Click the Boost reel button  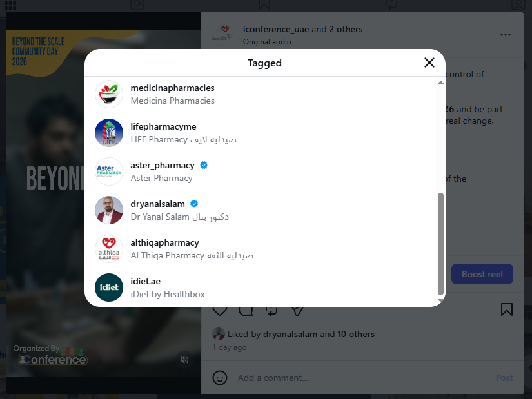pyautogui.click(x=482, y=274)
